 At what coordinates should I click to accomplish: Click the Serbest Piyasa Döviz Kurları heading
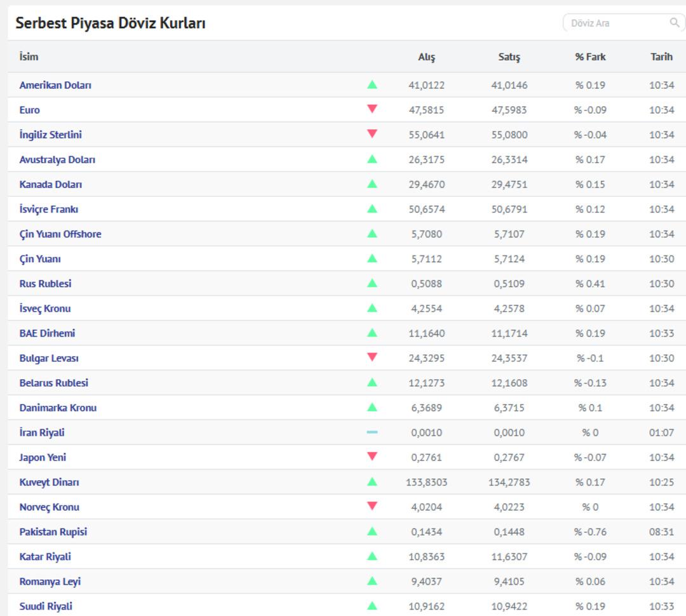click(x=111, y=23)
